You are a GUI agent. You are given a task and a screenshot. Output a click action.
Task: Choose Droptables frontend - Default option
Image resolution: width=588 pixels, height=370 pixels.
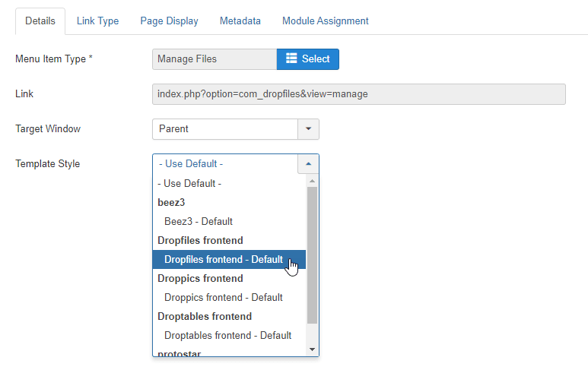[x=227, y=336]
